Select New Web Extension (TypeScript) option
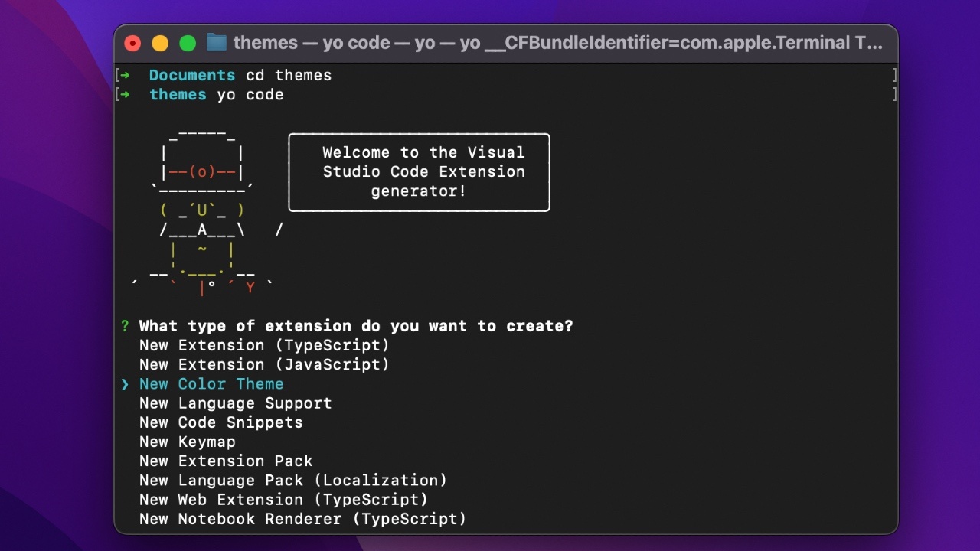Viewport: 980px width, 551px height. (x=283, y=499)
